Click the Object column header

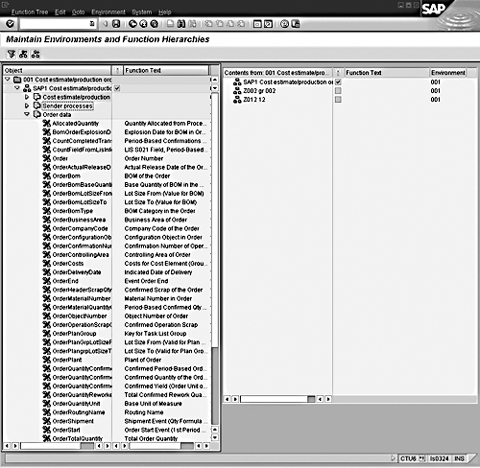(57, 70)
